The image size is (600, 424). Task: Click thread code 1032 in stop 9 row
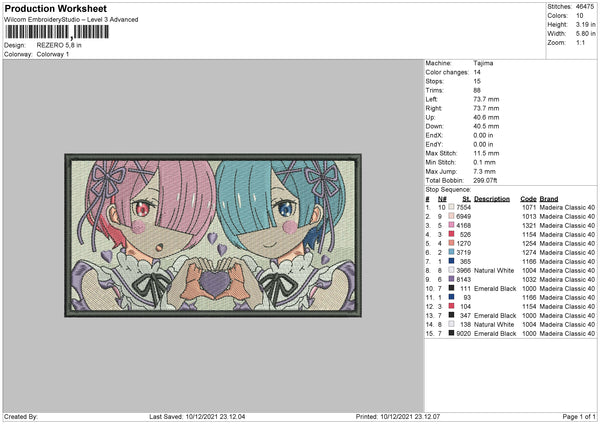click(x=529, y=280)
